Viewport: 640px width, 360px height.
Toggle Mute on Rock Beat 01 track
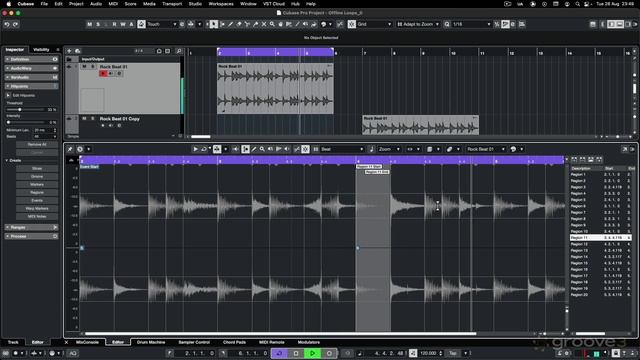tap(84, 67)
